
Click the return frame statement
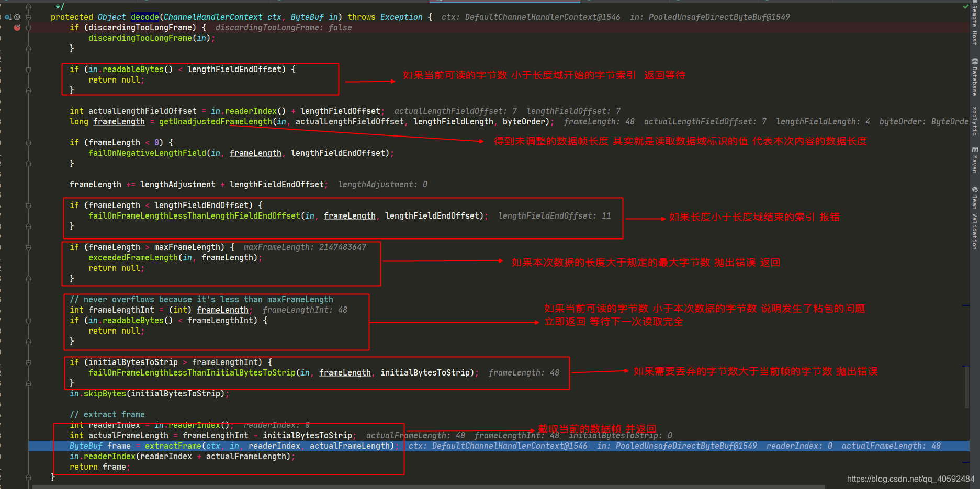click(x=100, y=467)
